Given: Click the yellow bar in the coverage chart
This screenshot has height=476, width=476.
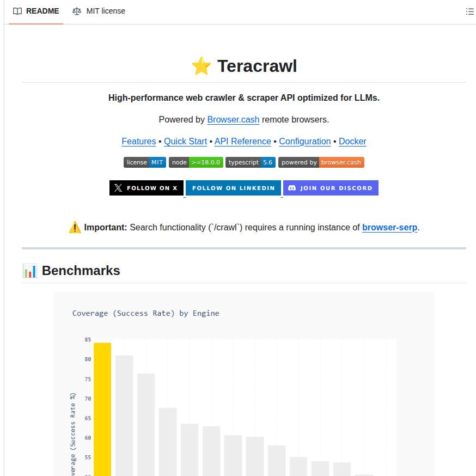Looking at the screenshot, I should pos(102,407).
